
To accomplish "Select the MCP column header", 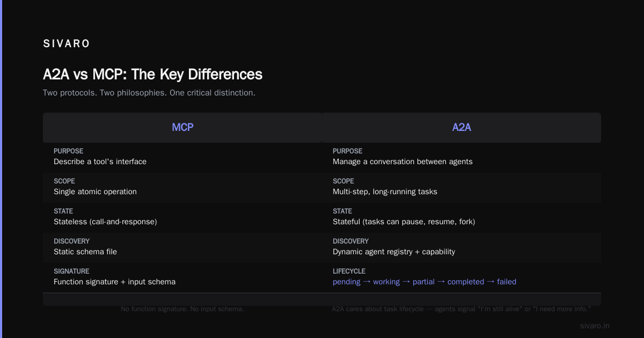I will click(x=182, y=128).
